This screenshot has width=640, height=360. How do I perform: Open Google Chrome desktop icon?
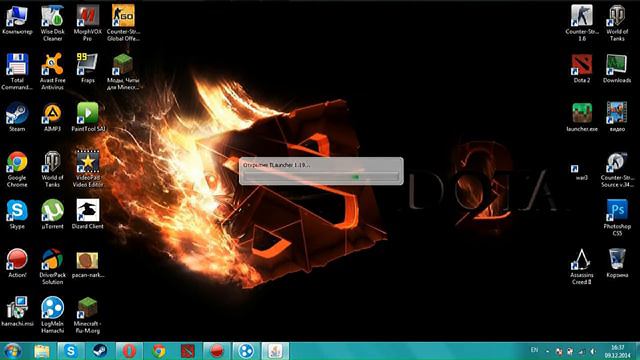pos(17,169)
